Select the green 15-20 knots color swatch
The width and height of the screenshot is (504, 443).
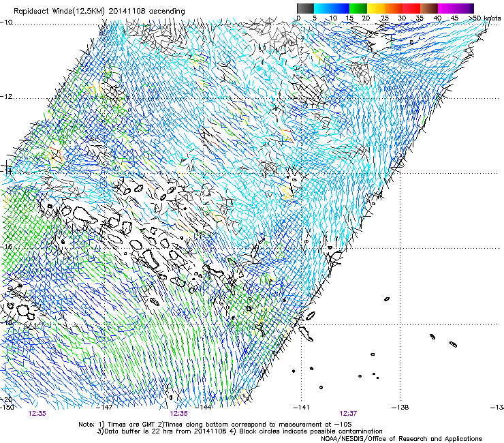tap(358, 8)
